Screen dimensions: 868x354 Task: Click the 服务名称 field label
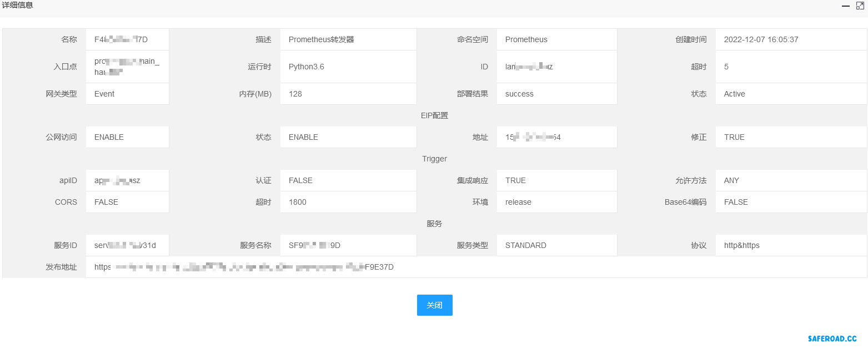click(x=255, y=245)
